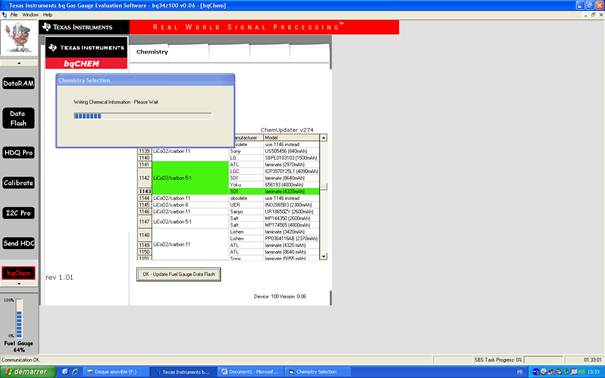Viewport: 605px width, 378px height.
Task: Open the Calibrate sidebar button
Action: point(19,183)
